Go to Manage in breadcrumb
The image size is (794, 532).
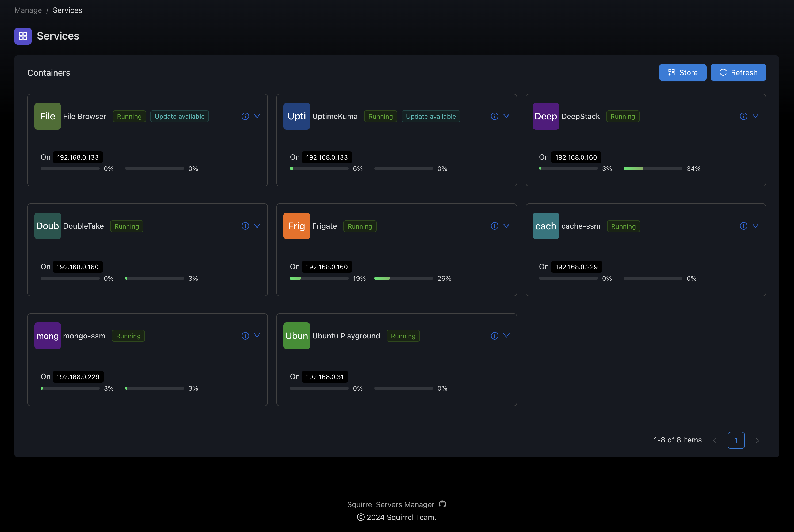pyautogui.click(x=28, y=10)
